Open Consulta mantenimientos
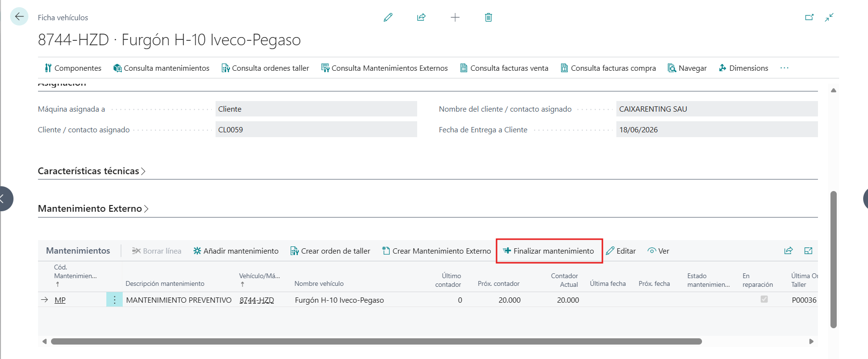This screenshot has height=359, width=868. coord(162,68)
